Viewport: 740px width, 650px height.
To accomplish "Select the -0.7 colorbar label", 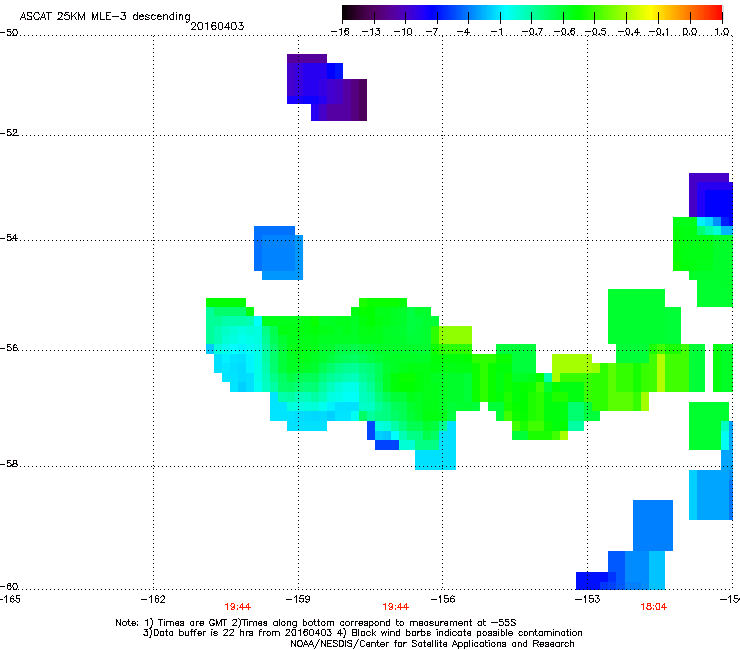I will (532, 32).
